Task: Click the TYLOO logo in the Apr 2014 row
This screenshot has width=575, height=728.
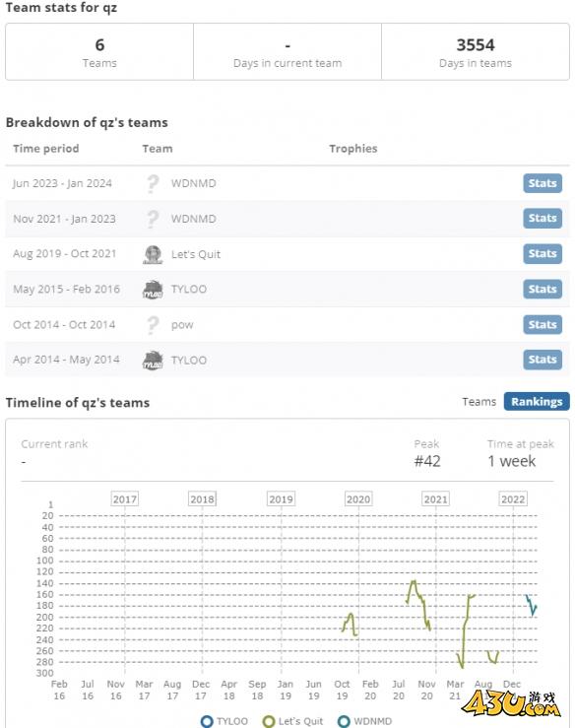Action: 153,361
